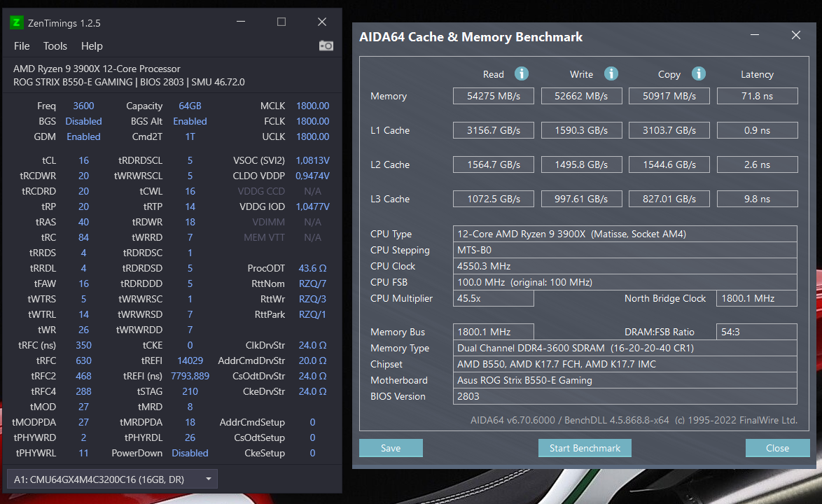Click the Memory Type DDR4-3600 field
The image size is (822, 504).
click(x=625, y=348)
